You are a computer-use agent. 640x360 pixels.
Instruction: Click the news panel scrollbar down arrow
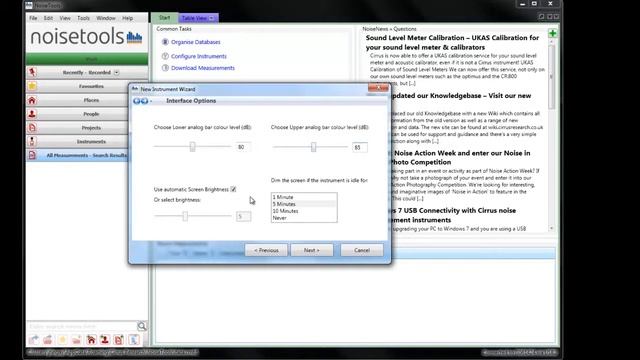pos(552,229)
